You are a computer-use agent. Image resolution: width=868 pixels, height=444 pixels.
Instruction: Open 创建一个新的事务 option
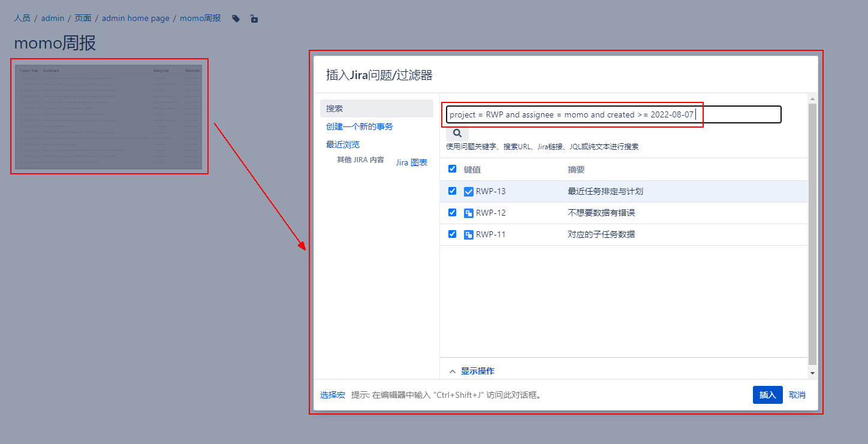[x=360, y=126]
